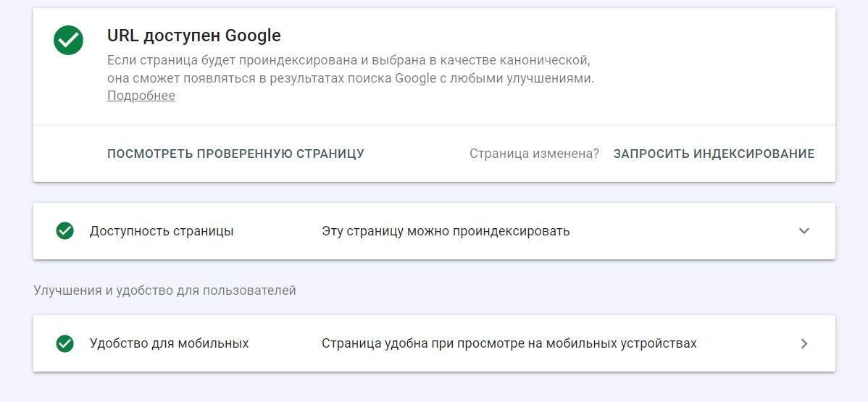Image resolution: width=868 pixels, height=402 pixels.
Task: Click ПОСМОТРЕТЬ ПРОВЕРЕННУЮ СТРАНИЦУ button
Action: (x=235, y=154)
